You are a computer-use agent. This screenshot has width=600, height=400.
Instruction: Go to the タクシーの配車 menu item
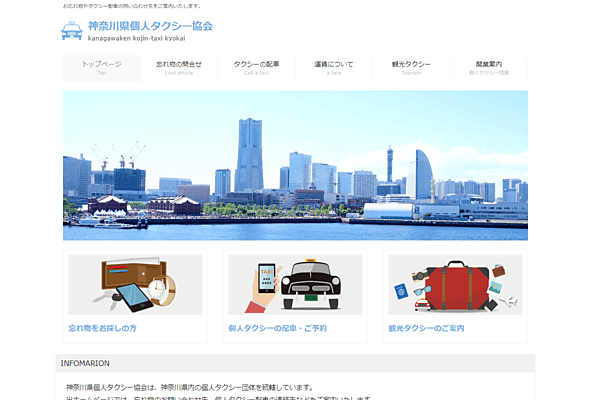pyautogui.click(x=256, y=67)
